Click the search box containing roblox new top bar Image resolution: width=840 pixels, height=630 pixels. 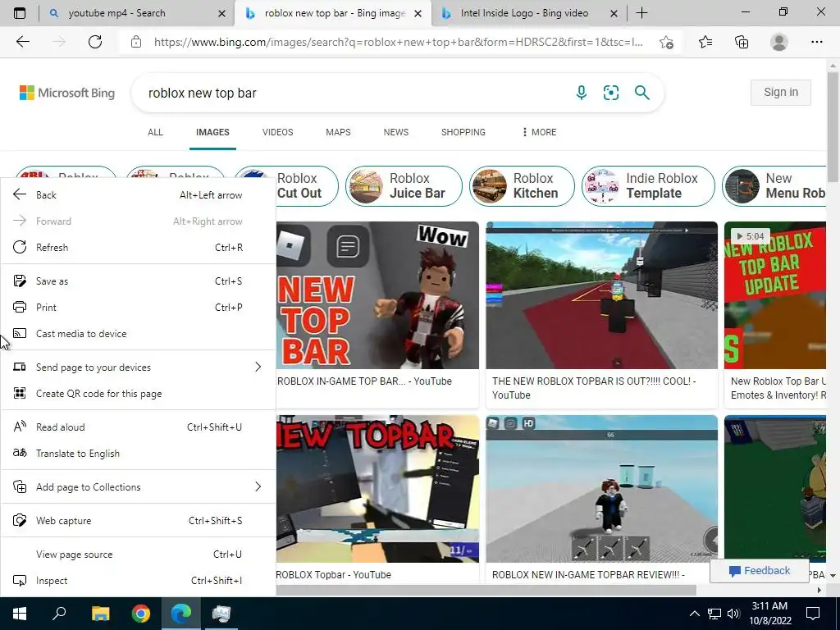point(354,93)
